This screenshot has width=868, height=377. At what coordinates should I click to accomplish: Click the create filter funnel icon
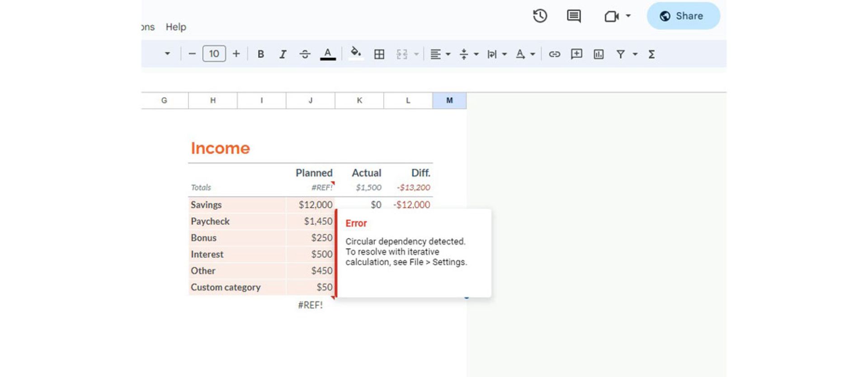(621, 54)
